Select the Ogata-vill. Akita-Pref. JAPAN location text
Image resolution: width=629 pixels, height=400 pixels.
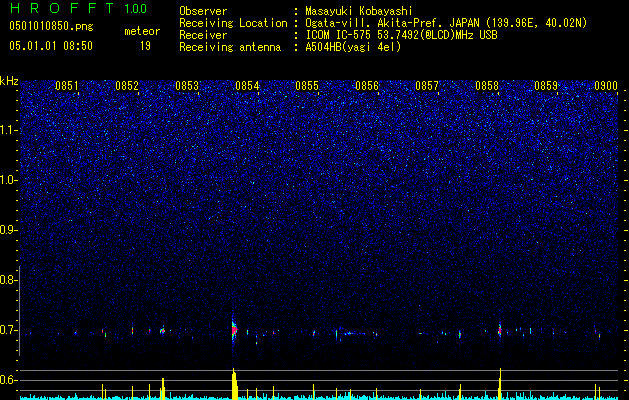coord(446,23)
